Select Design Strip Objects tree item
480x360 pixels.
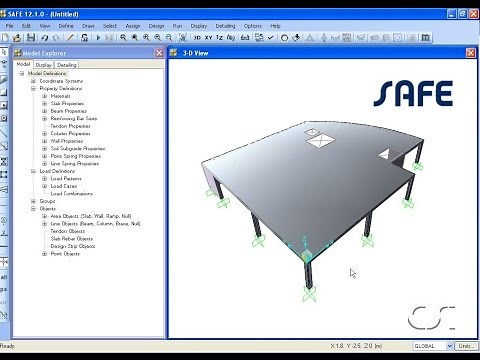pyautogui.click(x=73, y=246)
